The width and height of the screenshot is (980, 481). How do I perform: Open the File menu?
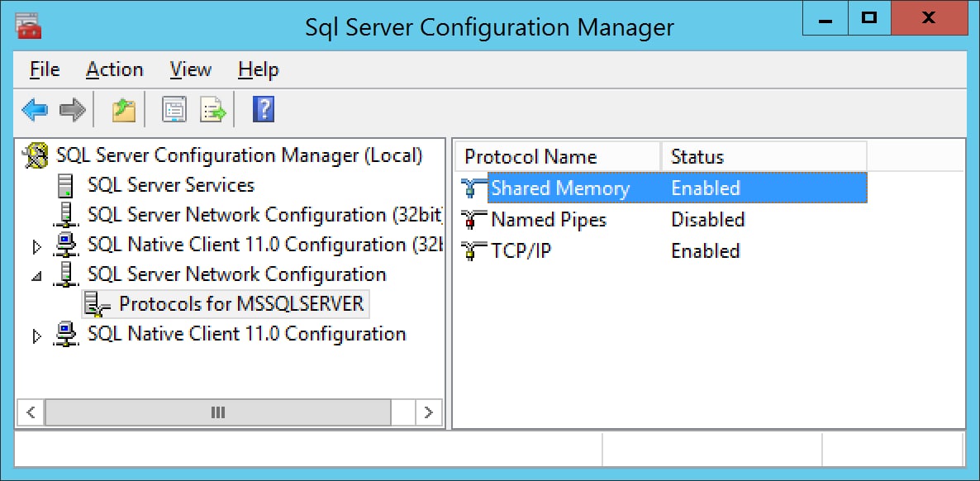coord(45,69)
